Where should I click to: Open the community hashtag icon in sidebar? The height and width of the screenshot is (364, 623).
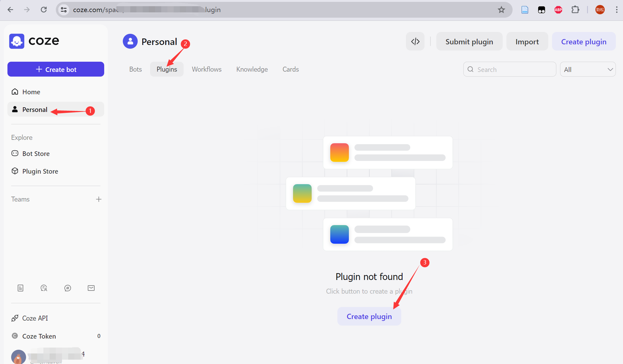(x=68, y=288)
